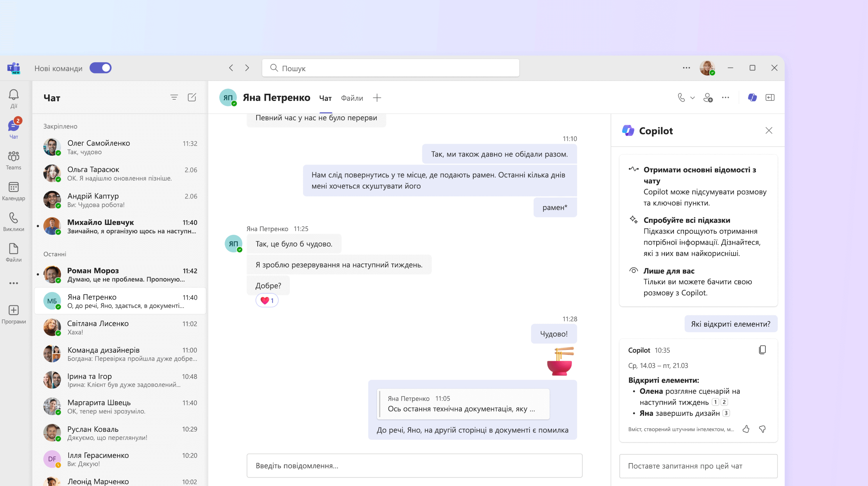Click Яна Петренко avatar in chat header
The image size is (868, 486).
(x=228, y=98)
